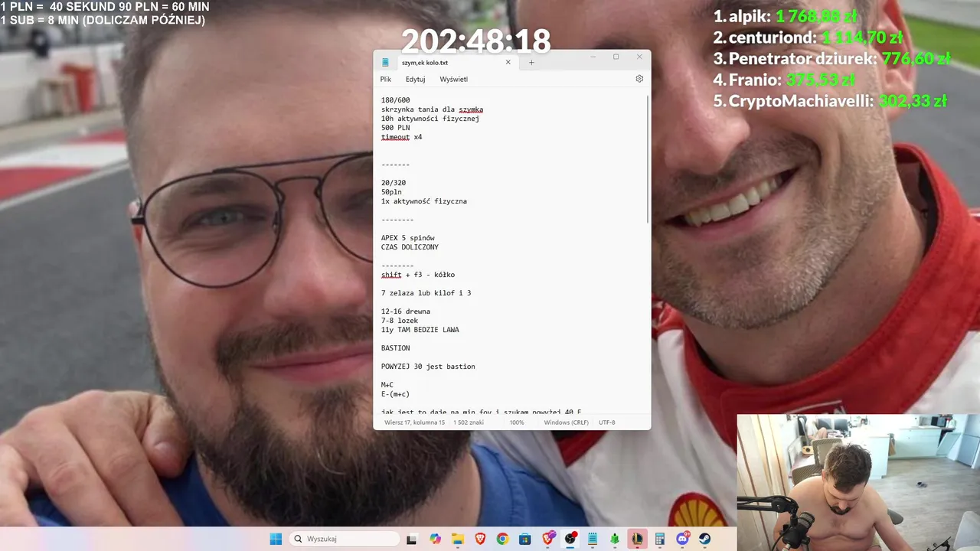
Task: Click the Windows (CRLF) status entry
Action: point(567,422)
